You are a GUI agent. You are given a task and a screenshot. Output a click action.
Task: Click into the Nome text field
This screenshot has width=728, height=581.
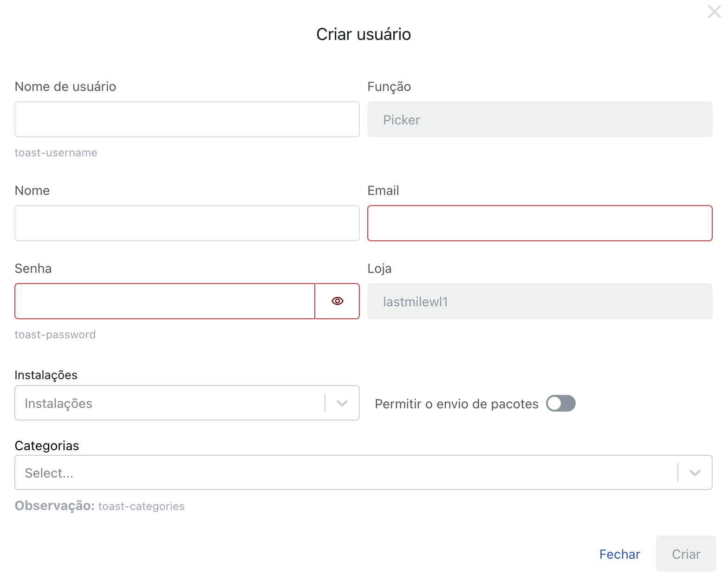(x=187, y=223)
